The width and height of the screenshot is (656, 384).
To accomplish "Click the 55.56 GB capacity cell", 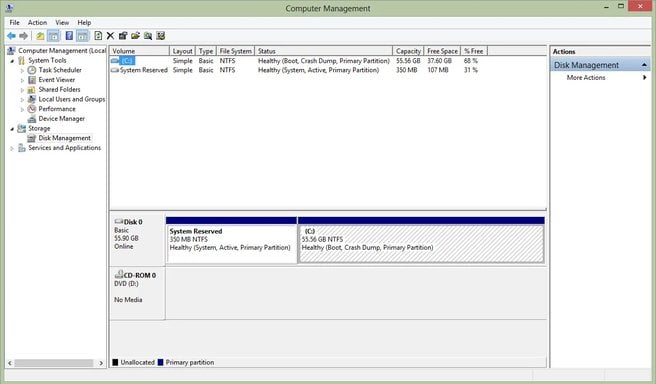I will coord(408,61).
